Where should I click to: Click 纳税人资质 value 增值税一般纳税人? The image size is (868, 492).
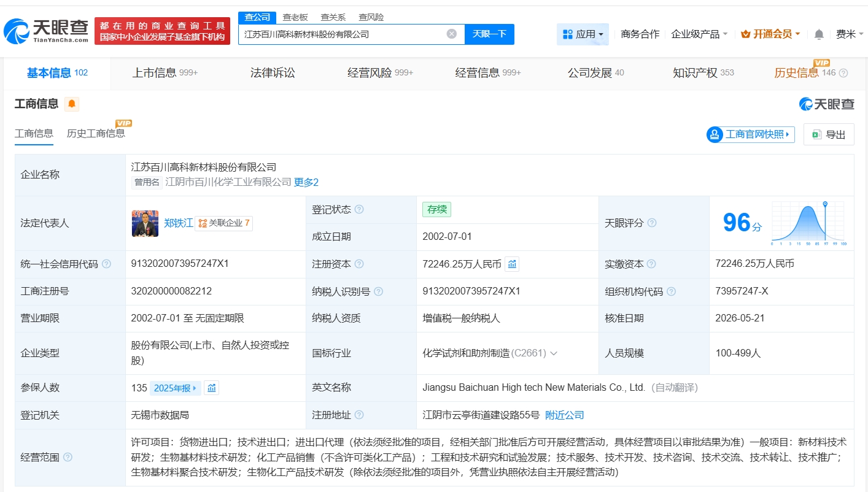(462, 318)
